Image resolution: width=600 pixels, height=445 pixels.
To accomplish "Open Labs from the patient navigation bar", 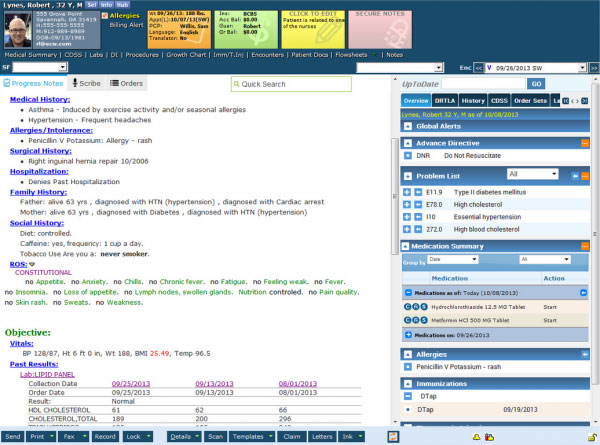I will pos(96,55).
